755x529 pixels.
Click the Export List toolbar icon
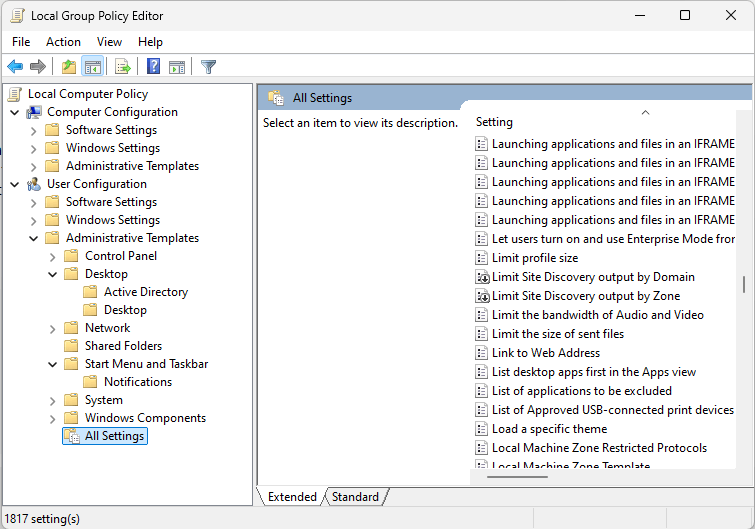[x=123, y=66]
